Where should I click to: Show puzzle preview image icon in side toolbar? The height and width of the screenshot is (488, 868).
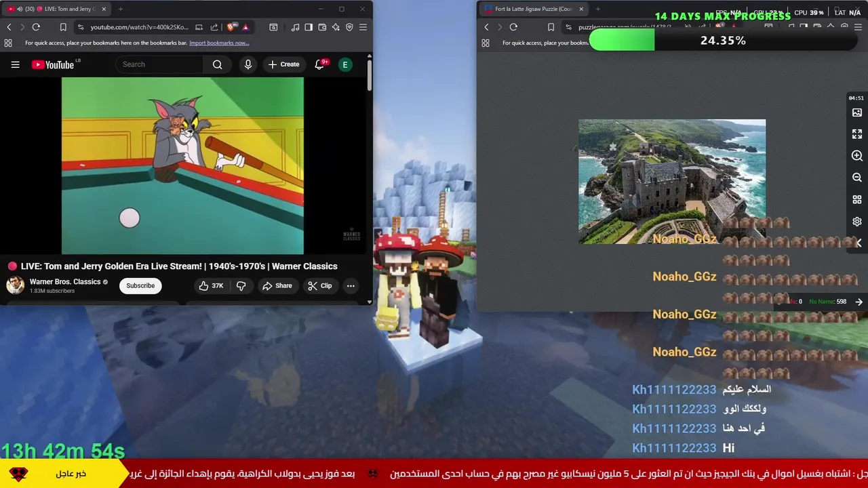[857, 113]
